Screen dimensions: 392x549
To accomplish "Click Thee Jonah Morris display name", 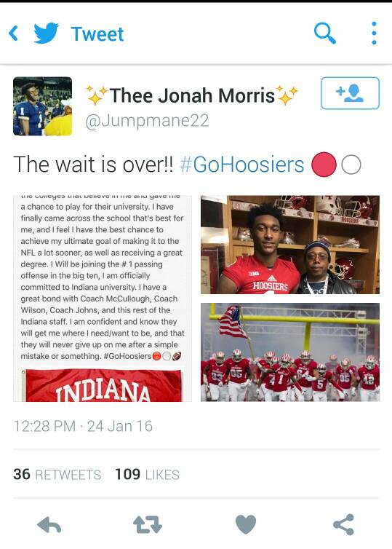I will (192, 95).
